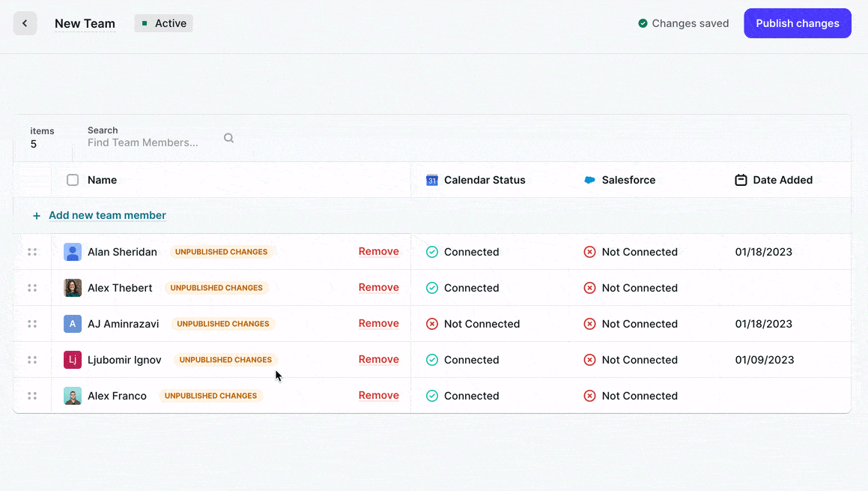This screenshot has width=868, height=491.
Task: Click the Salesforce column header text
Action: pyautogui.click(x=628, y=180)
